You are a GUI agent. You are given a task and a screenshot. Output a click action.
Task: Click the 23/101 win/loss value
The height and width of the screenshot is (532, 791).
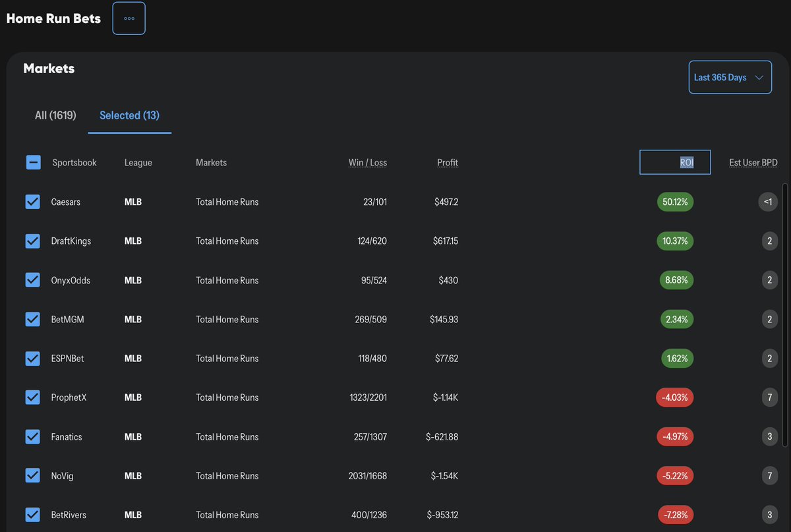click(375, 202)
